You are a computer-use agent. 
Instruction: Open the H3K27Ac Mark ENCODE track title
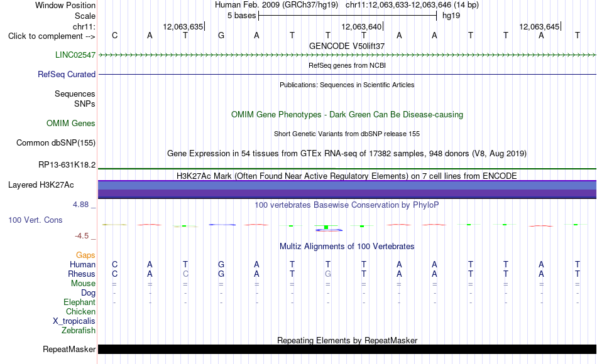(347, 176)
